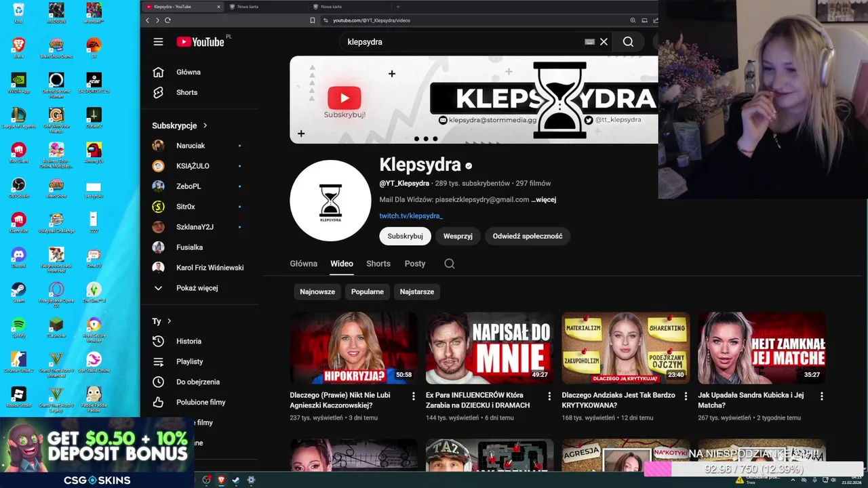Open the twitch.tv/klepsydra_ link

411,216
